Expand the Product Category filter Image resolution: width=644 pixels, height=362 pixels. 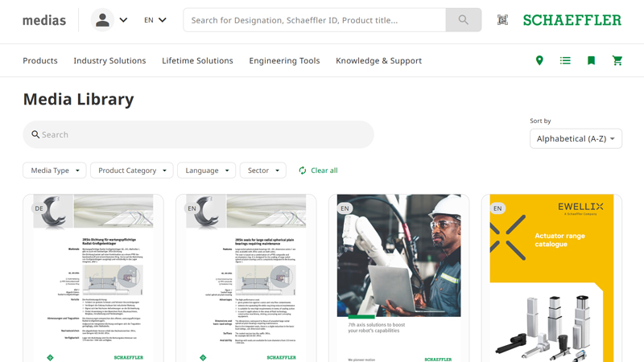point(131,171)
